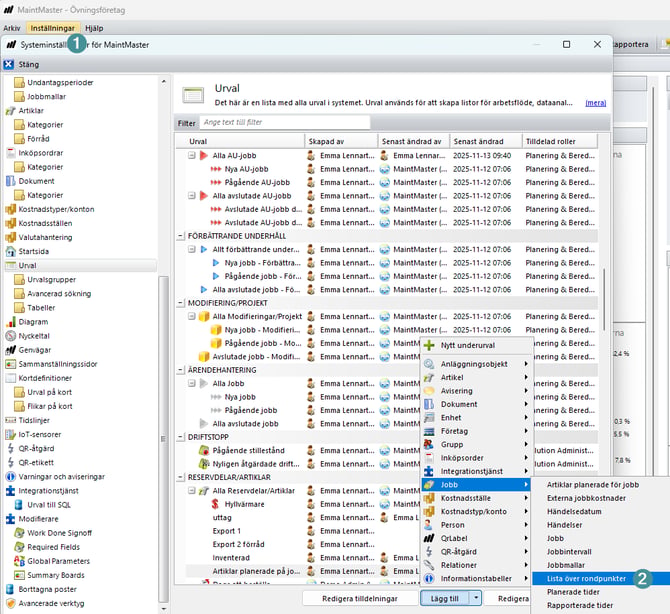Click the Lägg till button

(445, 599)
